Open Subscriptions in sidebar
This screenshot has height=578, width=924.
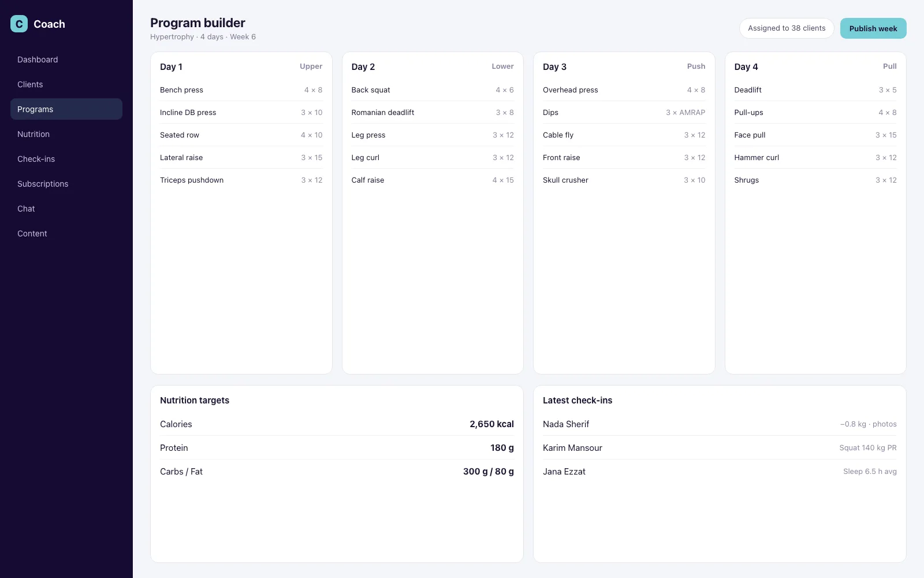point(66,184)
